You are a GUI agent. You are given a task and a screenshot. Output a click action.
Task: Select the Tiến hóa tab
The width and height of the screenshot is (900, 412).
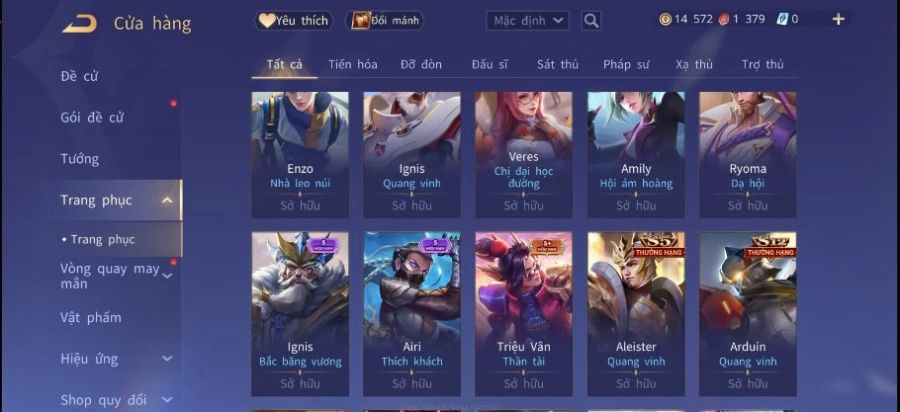(352, 64)
